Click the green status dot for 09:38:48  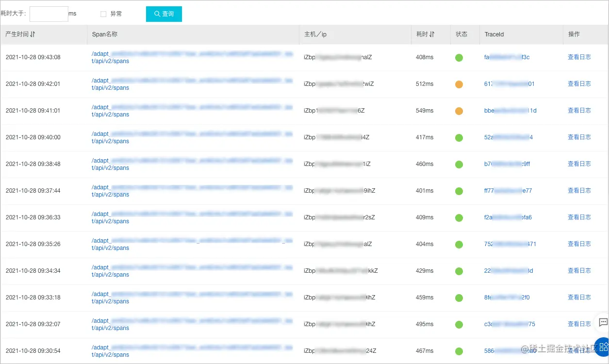[x=459, y=165]
